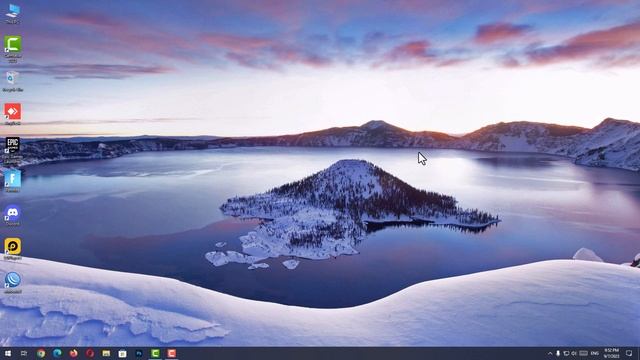Open File Explorer from the taskbar

coord(106,353)
